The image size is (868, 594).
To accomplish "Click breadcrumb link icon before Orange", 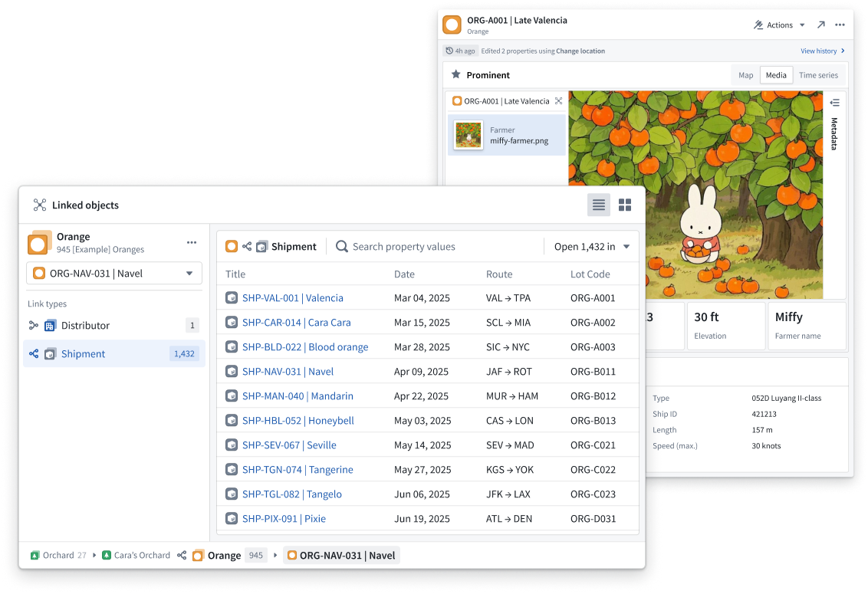I will [x=182, y=555].
